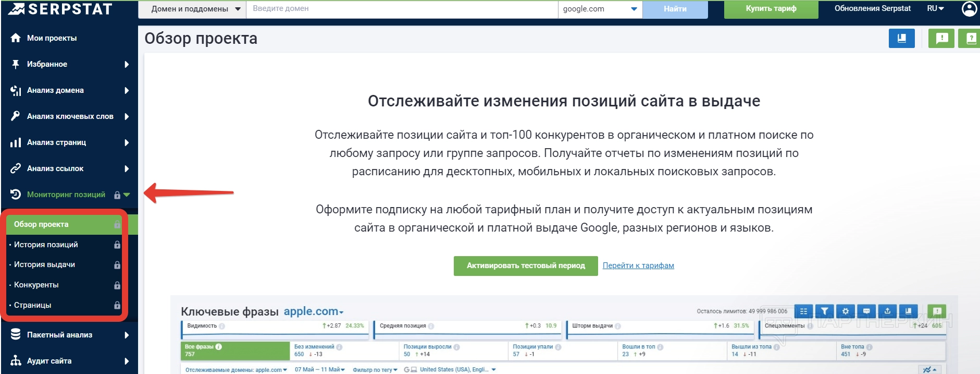980x374 pixels.
Task: Click the funnel filter icon in Ключевые фразы toolbar
Action: pos(825,311)
